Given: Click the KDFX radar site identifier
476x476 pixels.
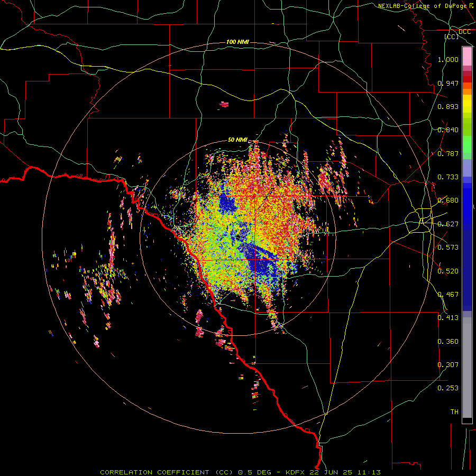Looking at the screenshot, I should pyautogui.click(x=296, y=472).
